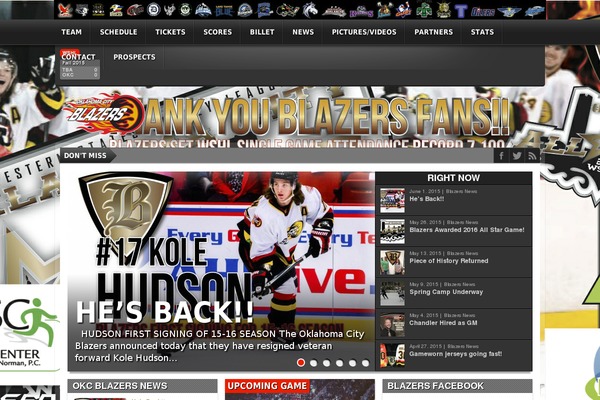Open the PROSPECTS page
This screenshot has width=600, height=400.
click(x=134, y=57)
